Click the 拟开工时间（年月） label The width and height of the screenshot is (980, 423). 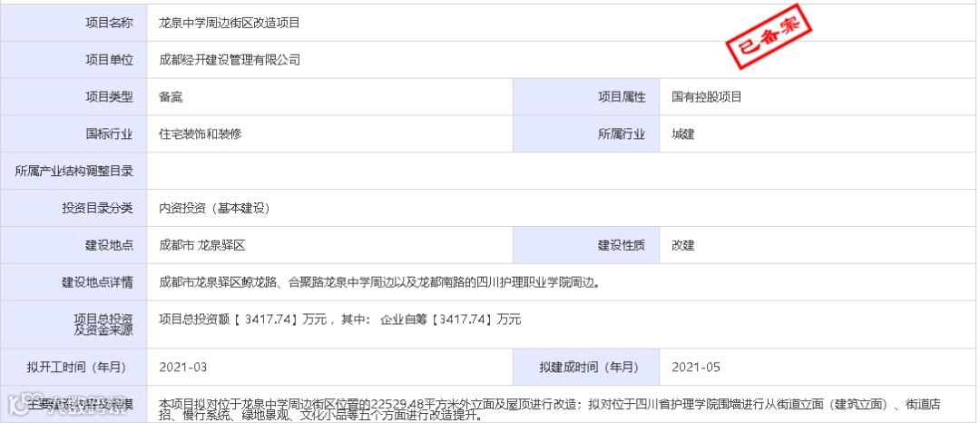point(79,367)
